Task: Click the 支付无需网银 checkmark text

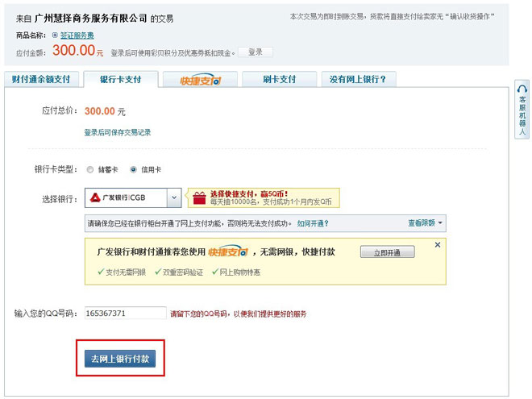Action: [122, 272]
